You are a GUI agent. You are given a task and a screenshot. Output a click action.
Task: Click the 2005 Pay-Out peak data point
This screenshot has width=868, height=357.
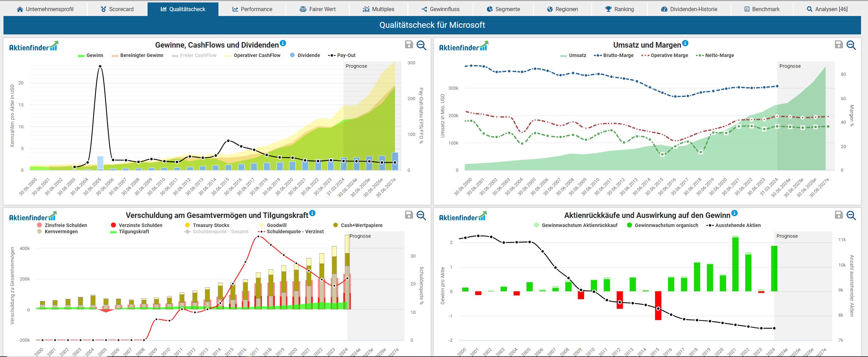[x=100, y=66]
